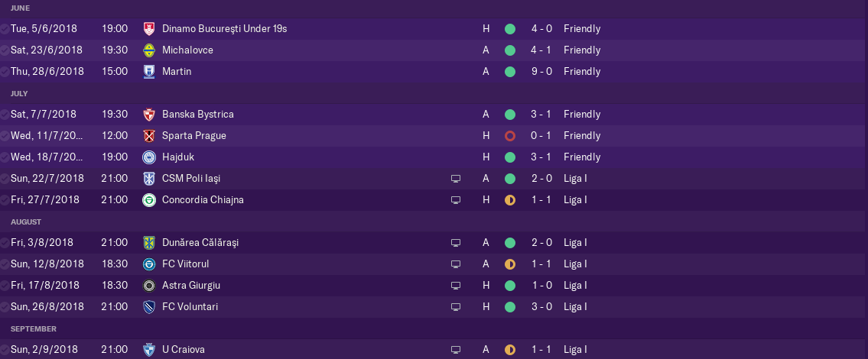Select the Liga I competition on Astra Giurgiu row
This screenshot has width=868, height=359.
pyautogui.click(x=575, y=286)
